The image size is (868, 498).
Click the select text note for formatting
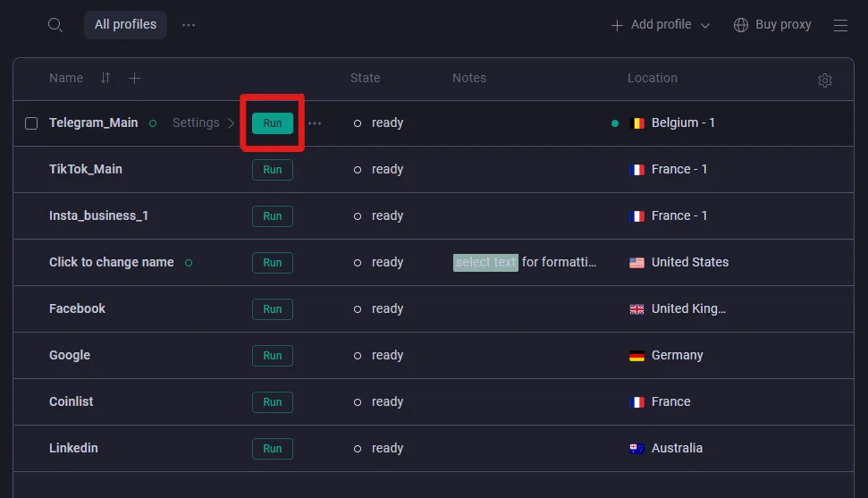tap(524, 262)
